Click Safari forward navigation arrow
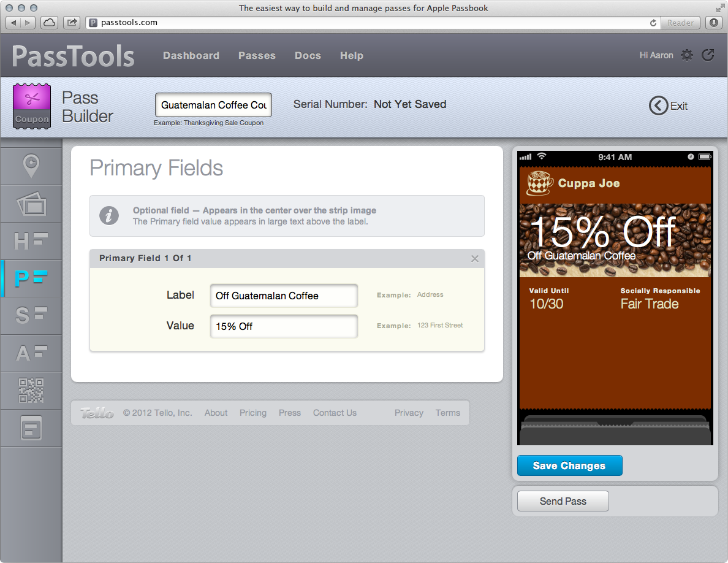The image size is (728, 563). (28, 22)
